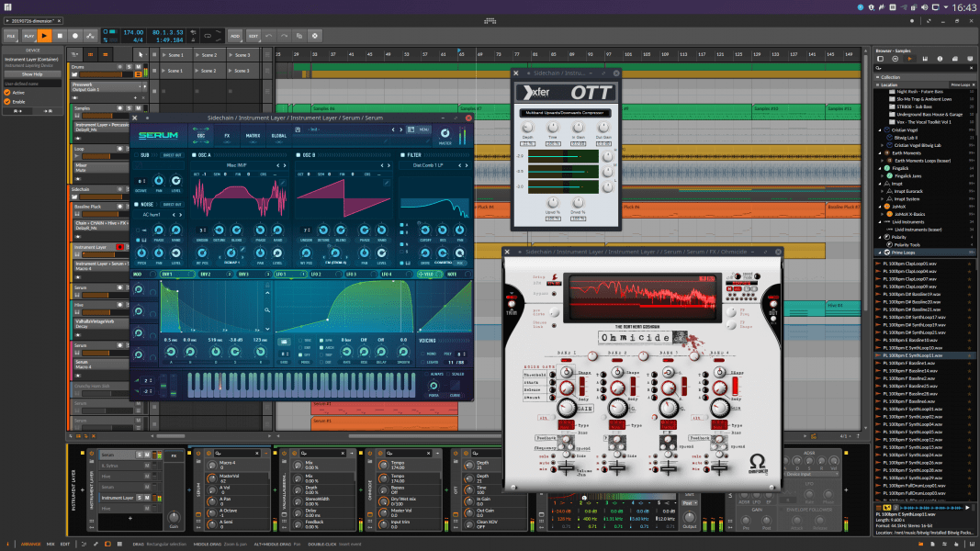Open the EDIT menu
Image resolution: width=980 pixels, height=551 pixels.
(253, 36)
